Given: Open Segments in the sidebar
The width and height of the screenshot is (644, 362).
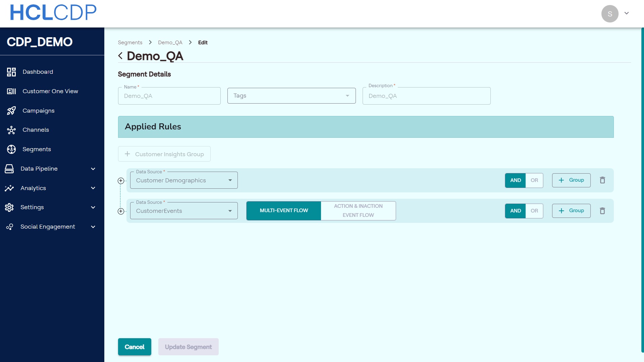Looking at the screenshot, I should [x=37, y=149].
